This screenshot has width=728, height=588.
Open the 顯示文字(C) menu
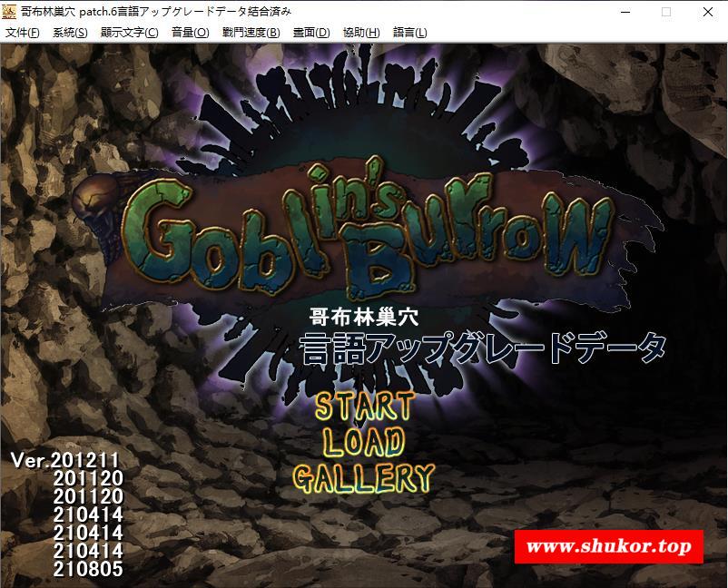point(130,33)
